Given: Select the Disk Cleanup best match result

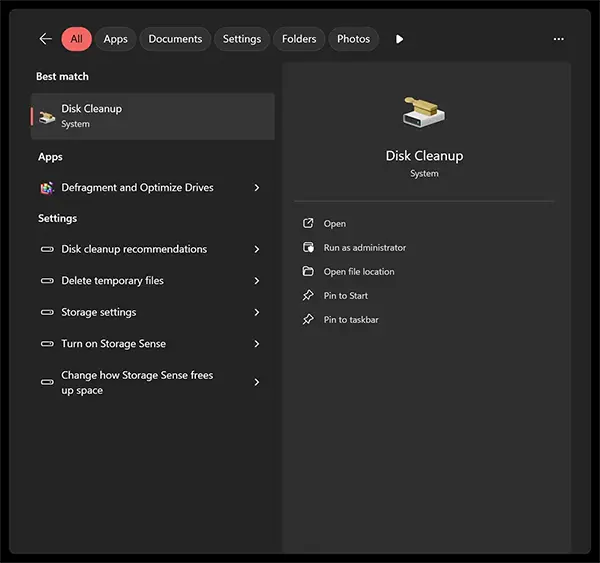Looking at the screenshot, I should tap(152, 116).
